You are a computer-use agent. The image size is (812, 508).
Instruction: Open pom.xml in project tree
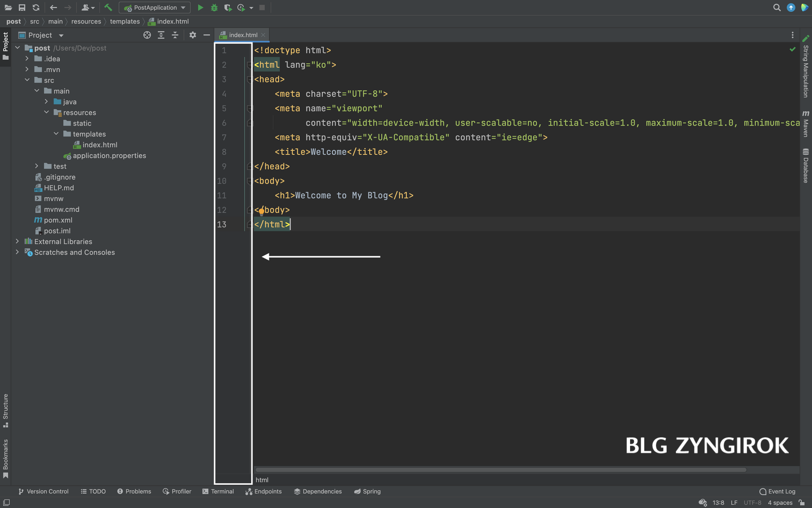click(58, 220)
